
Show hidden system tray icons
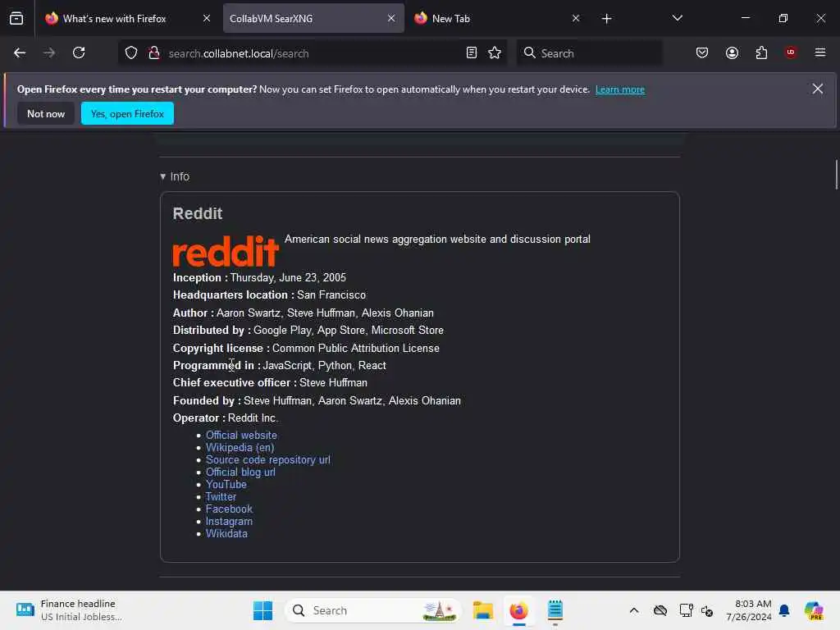pos(634,610)
